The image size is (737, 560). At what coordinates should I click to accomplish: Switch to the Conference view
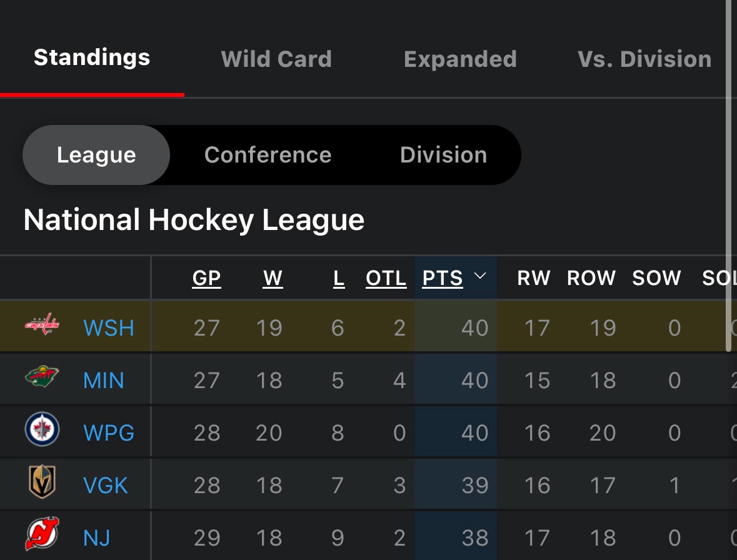click(x=268, y=155)
